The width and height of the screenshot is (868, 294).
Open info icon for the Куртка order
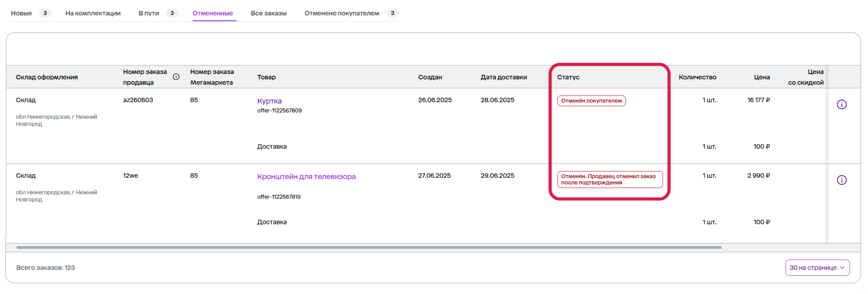(841, 104)
